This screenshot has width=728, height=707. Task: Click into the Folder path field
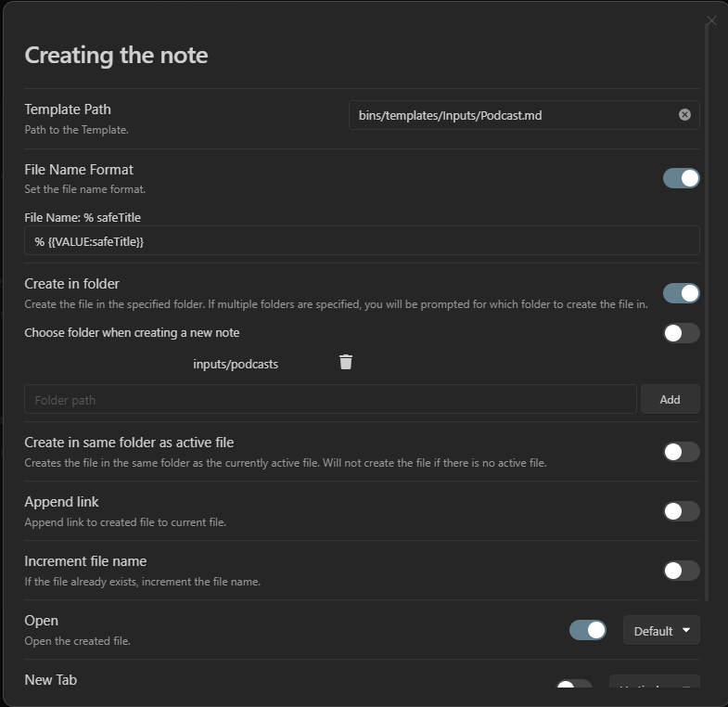coord(330,400)
